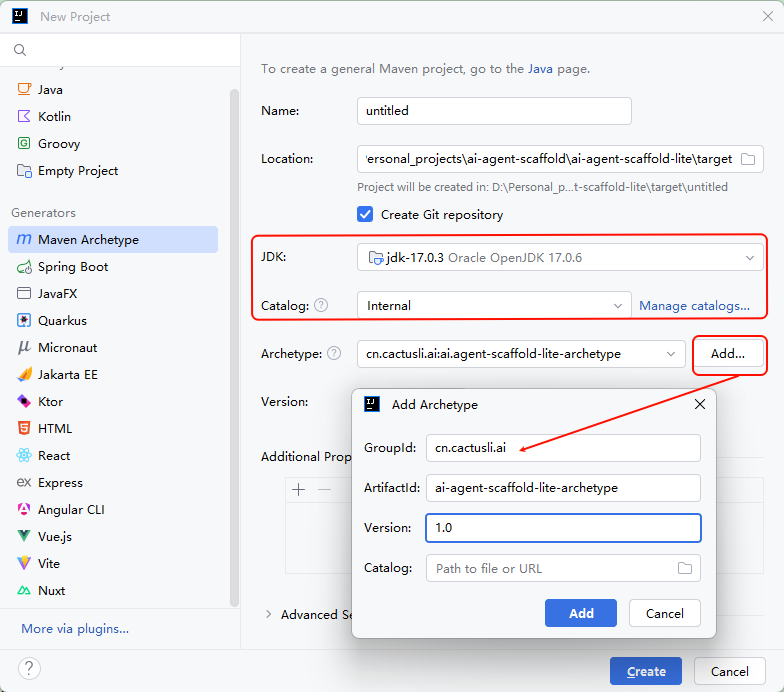Select the Java project type
This screenshot has height=692, width=784.
tap(113, 90)
